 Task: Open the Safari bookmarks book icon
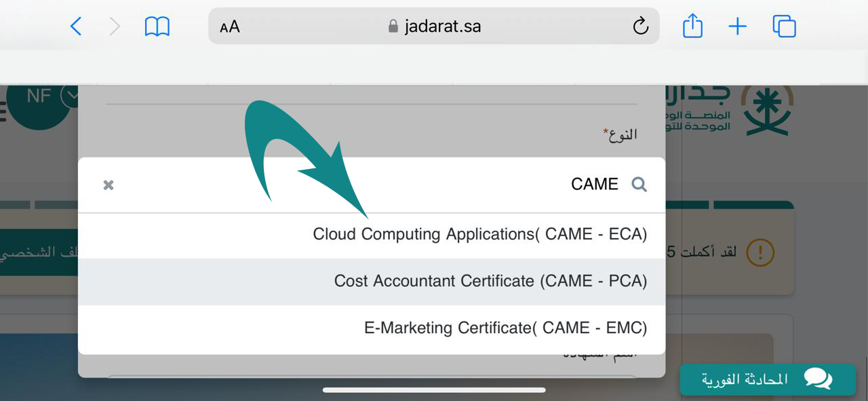157,26
